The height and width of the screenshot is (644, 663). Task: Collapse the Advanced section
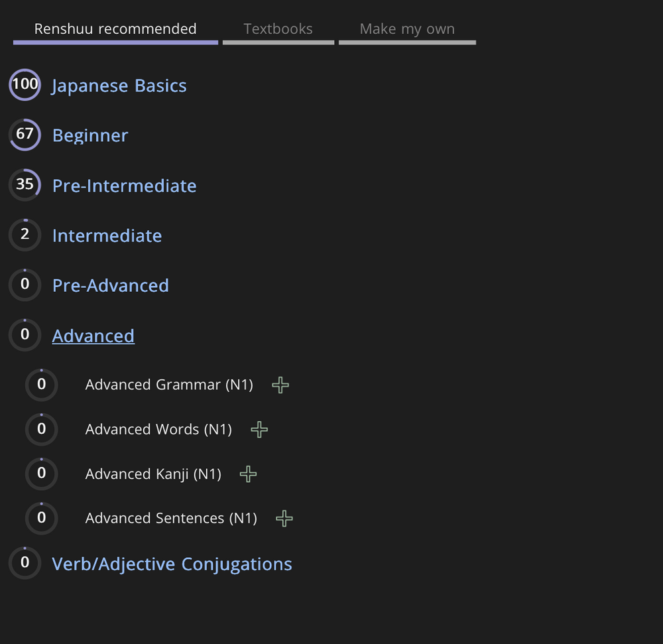pyautogui.click(x=93, y=336)
